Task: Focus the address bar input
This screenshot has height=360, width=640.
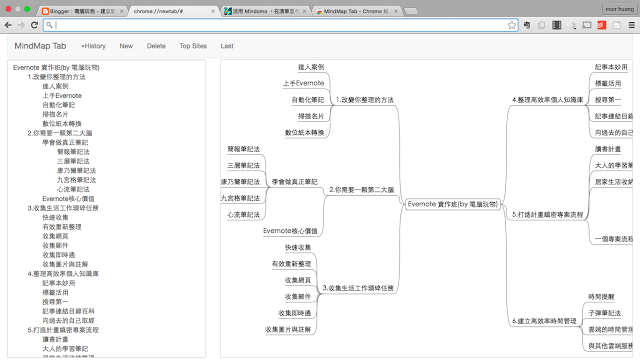Action: [x=281, y=25]
